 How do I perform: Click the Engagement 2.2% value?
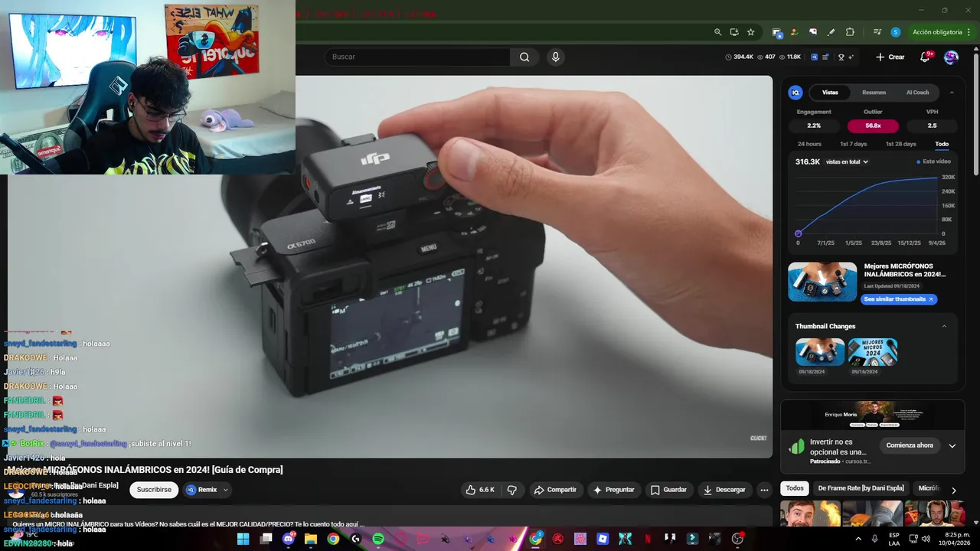[x=814, y=126]
